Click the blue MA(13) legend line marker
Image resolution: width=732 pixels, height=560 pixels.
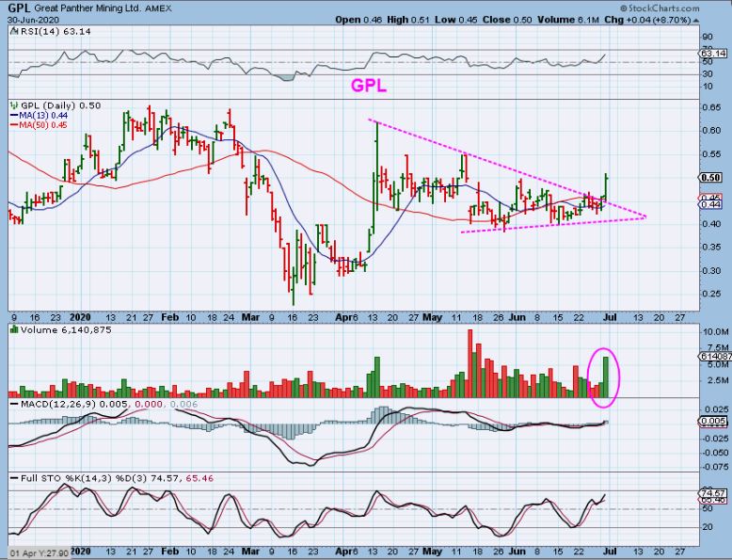[13, 116]
